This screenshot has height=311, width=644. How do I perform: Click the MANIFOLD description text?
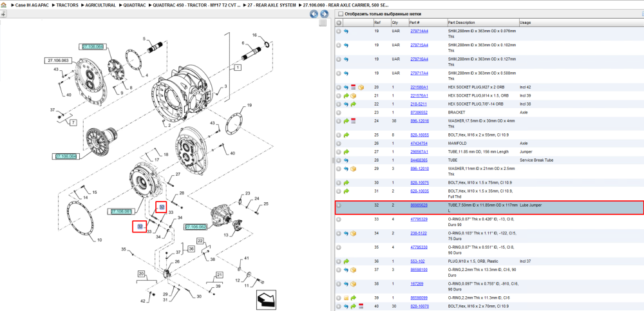457,144
